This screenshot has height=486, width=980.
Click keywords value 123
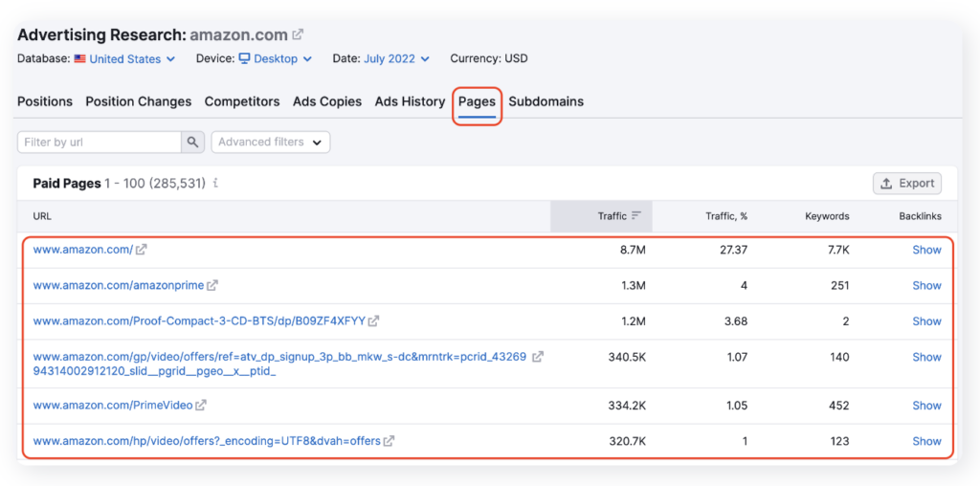(x=839, y=441)
